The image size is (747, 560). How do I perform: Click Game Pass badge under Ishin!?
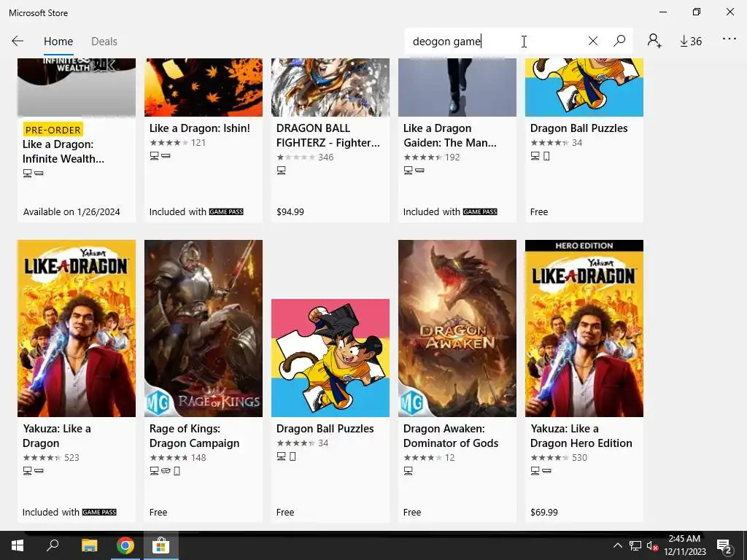pyautogui.click(x=226, y=212)
